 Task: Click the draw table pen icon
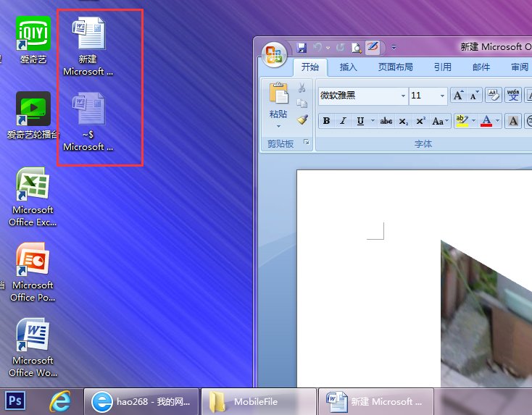[373, 48]
